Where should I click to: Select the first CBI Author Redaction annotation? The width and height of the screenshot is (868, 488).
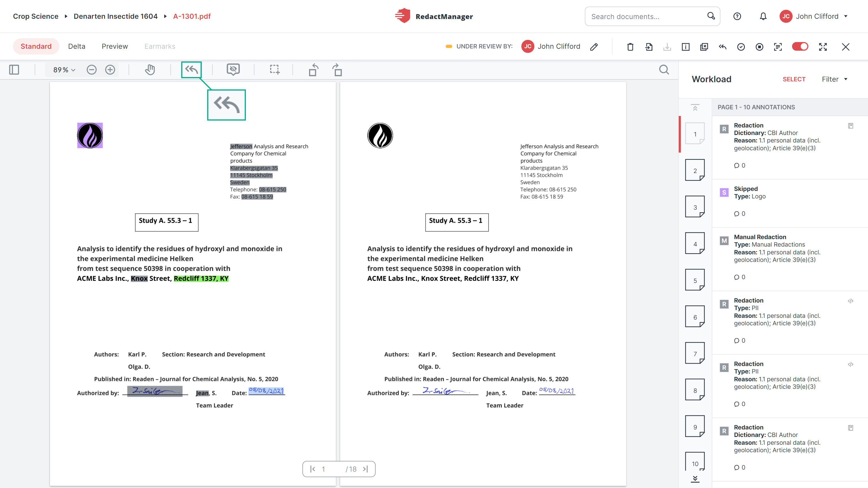(790, 147)
